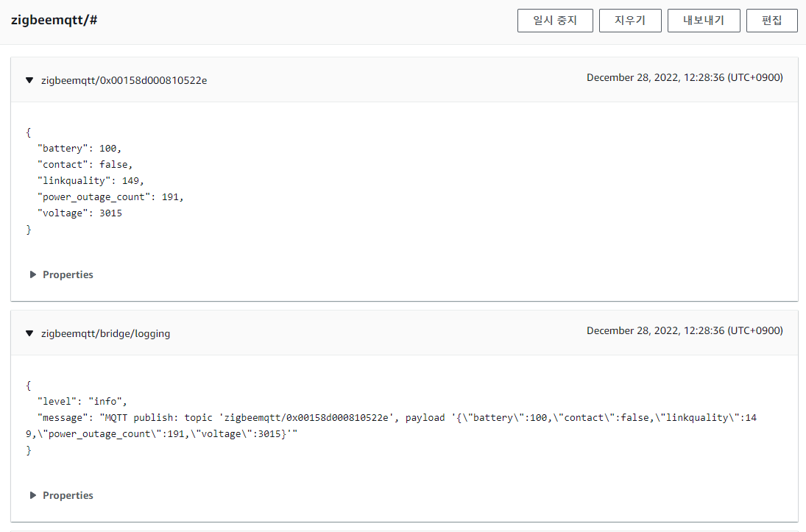Image resolution: width=806 pixels, height=532 pixels.
Task: Select timestamp of the bridge/logging message
Action: (685, 330)
